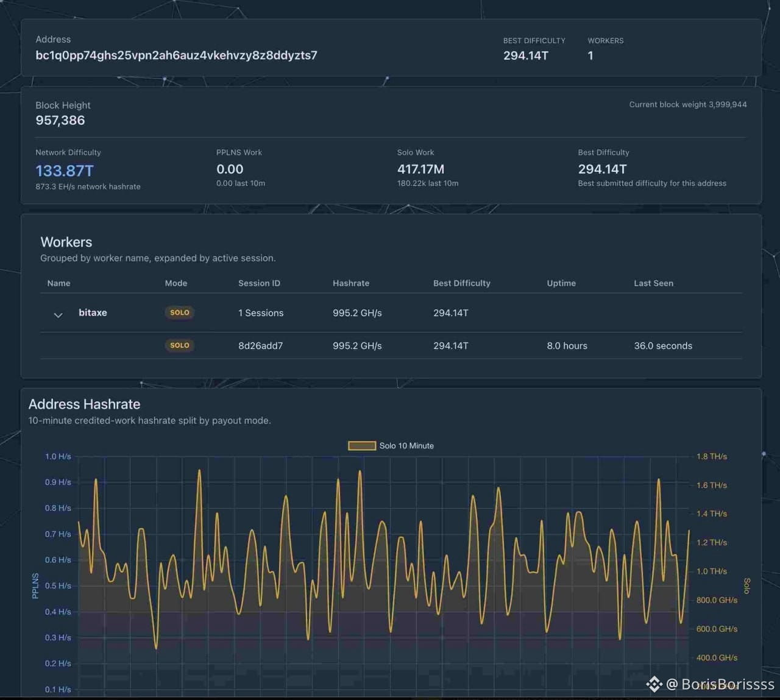Click the SOLO badge in session 8d26add7 row
This screenshot has height=700, width=780.
(180, 345)
